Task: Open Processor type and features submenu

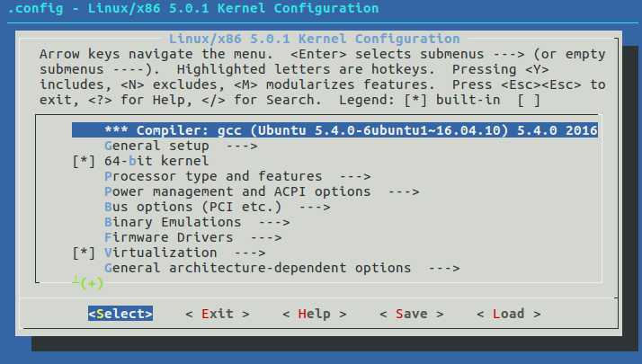Action: click(x=213, y=176)
